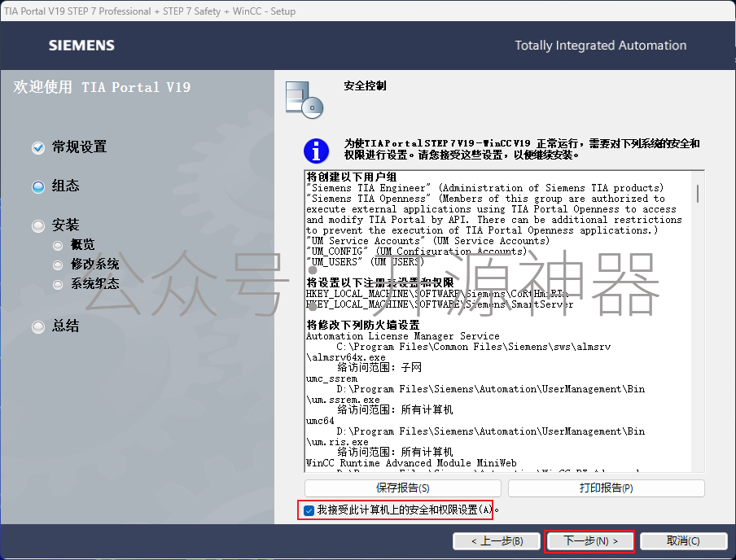Click the security report scrollbar thumb
736x560 pixels.
click(x=698, y=194)
